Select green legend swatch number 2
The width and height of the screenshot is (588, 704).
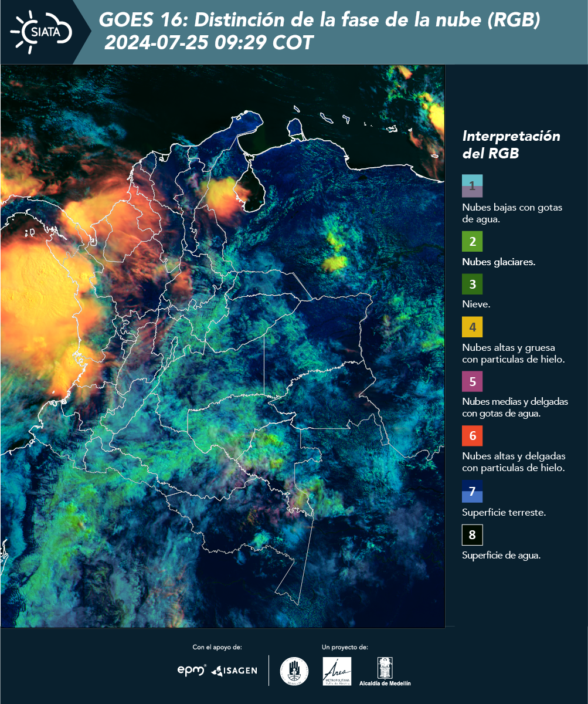click(472, 241)
